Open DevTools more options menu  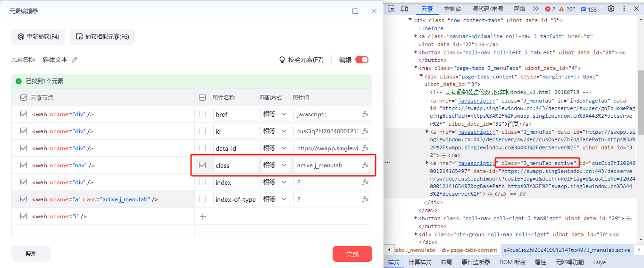tap(625, 9)
